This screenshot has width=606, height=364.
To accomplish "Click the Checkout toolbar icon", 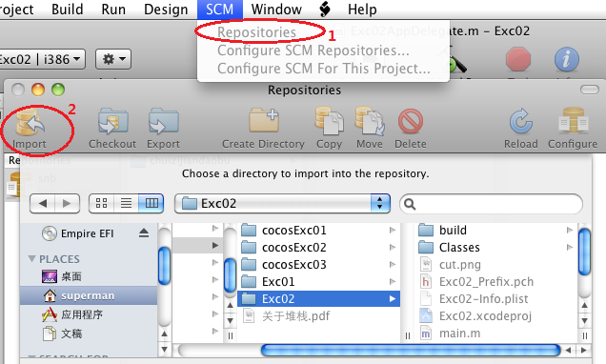I will [x=112, y=122].
